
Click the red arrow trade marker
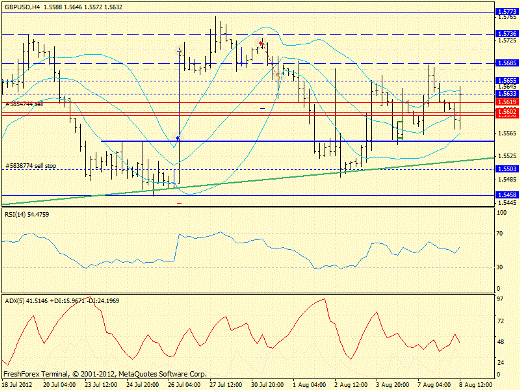point(261,42)
